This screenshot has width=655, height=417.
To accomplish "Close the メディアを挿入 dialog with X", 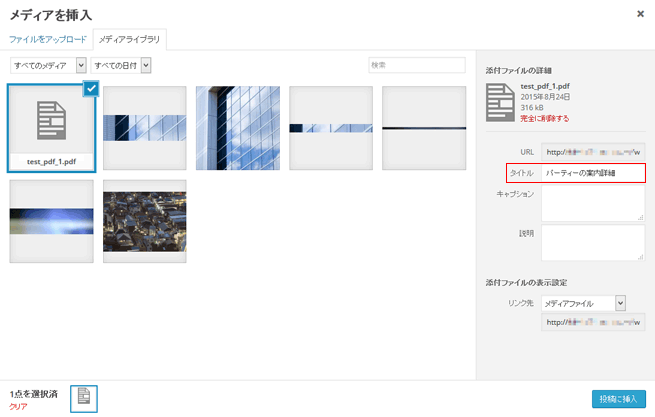I will [x=640, y=14].
